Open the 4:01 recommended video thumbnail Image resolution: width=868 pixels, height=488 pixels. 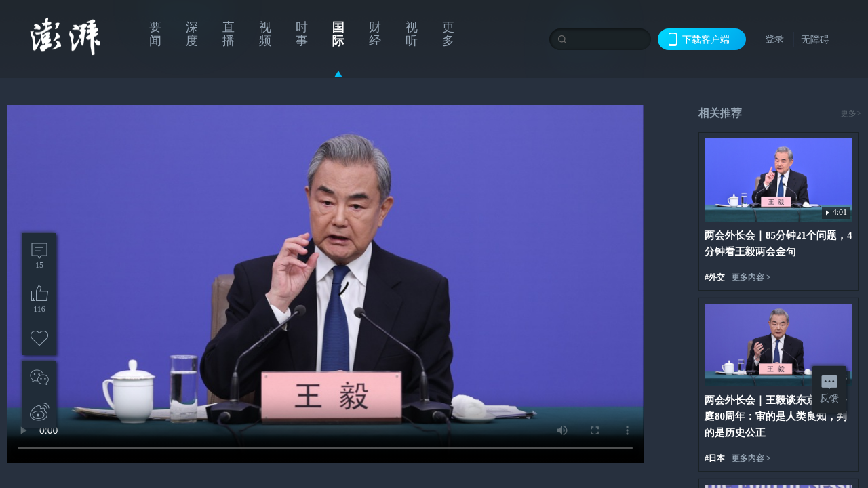pos(778,180)
